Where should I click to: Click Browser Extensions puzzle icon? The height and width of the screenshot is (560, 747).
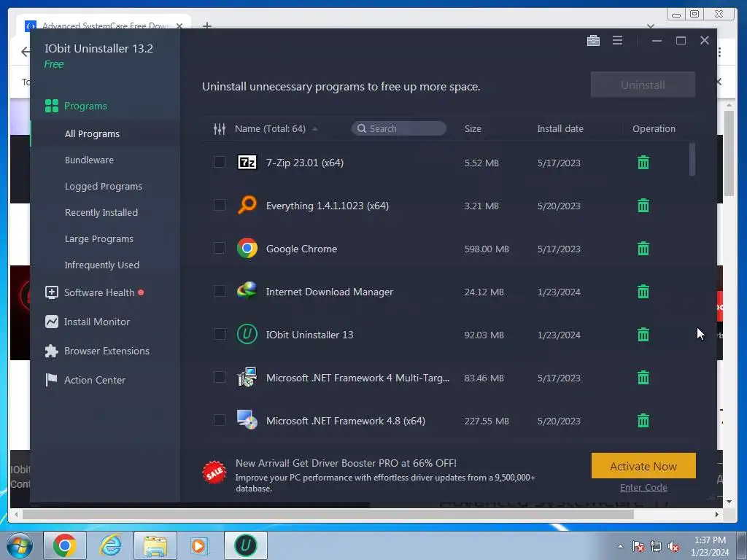click(x=52, y=351)
